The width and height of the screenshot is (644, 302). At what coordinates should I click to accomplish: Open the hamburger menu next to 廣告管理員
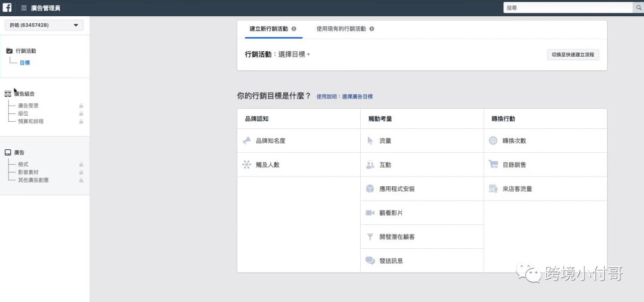click(x=24, y=8)
